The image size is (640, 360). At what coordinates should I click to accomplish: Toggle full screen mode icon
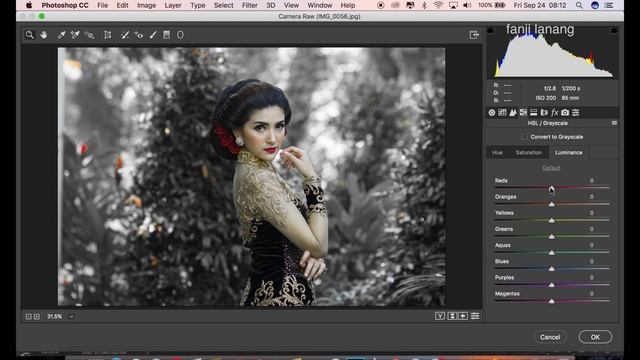(x=474, y=35)
